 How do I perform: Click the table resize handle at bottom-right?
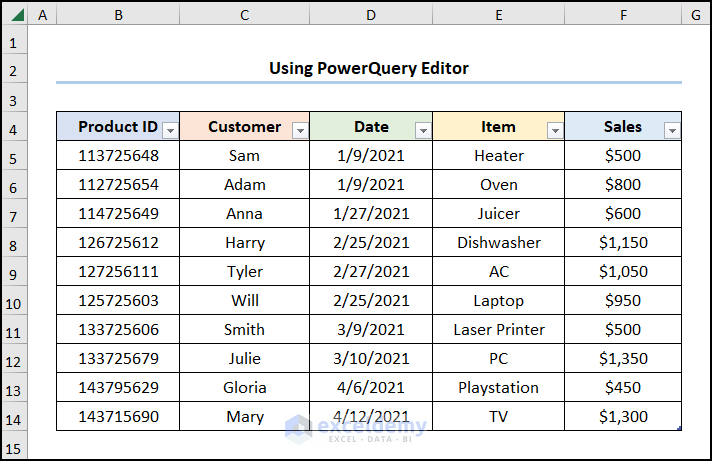680,429
